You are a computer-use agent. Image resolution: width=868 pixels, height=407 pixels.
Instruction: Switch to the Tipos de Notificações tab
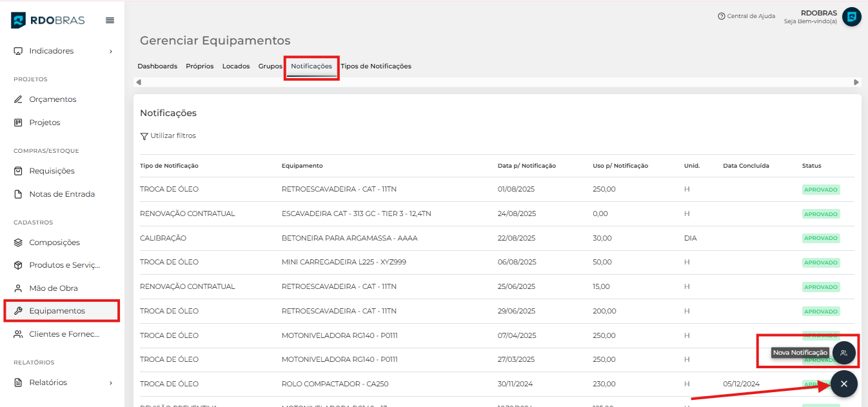point(376,66)
